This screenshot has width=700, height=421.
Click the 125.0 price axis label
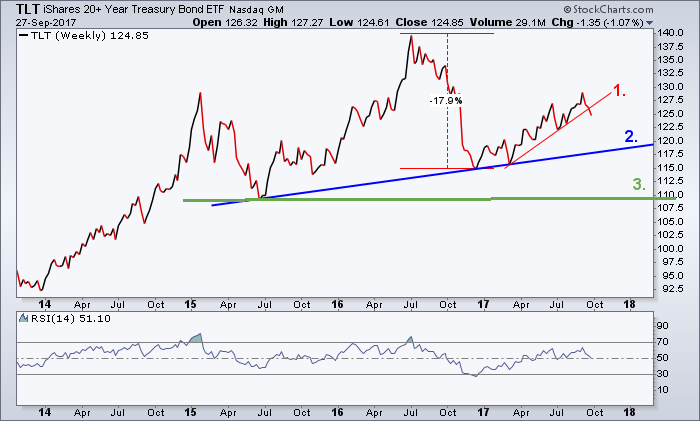coord(670,113)
